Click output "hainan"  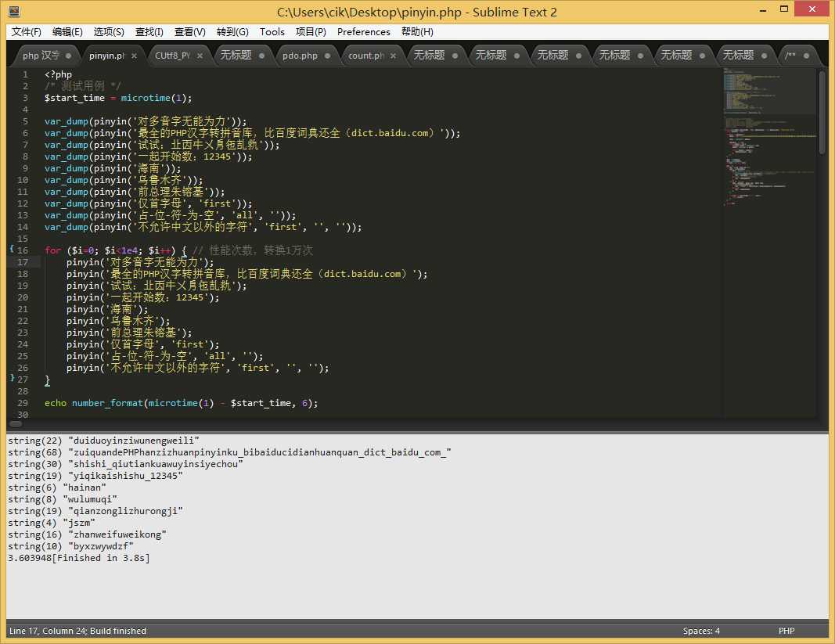pyautogui.click(x=85, y=487)
